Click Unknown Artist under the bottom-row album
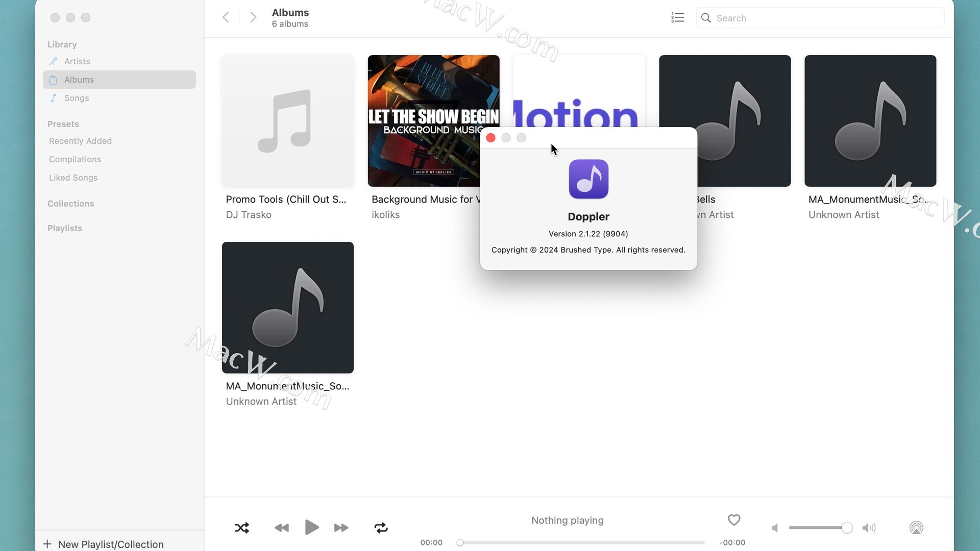 click(261, 402)
